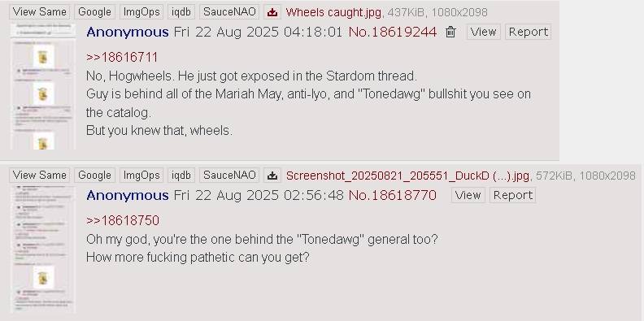Click View Same on the first post
The height and width of the screenshot is (321, 644).
[x=39, y=12]
